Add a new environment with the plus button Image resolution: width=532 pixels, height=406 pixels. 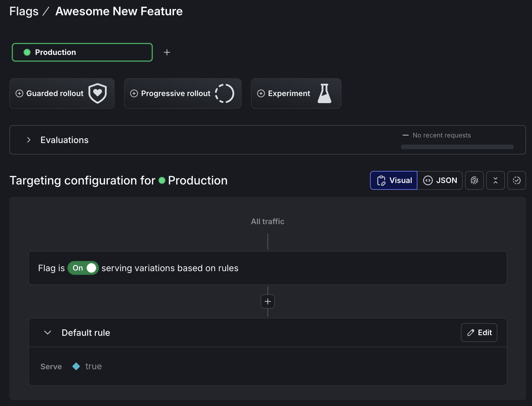[167, 52]
